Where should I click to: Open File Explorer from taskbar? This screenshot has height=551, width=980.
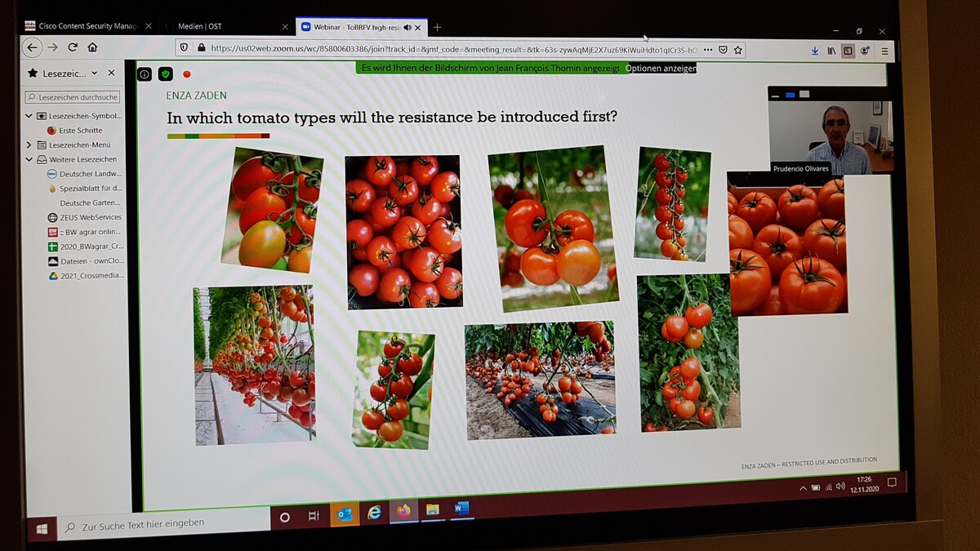[x=432, y=510]
